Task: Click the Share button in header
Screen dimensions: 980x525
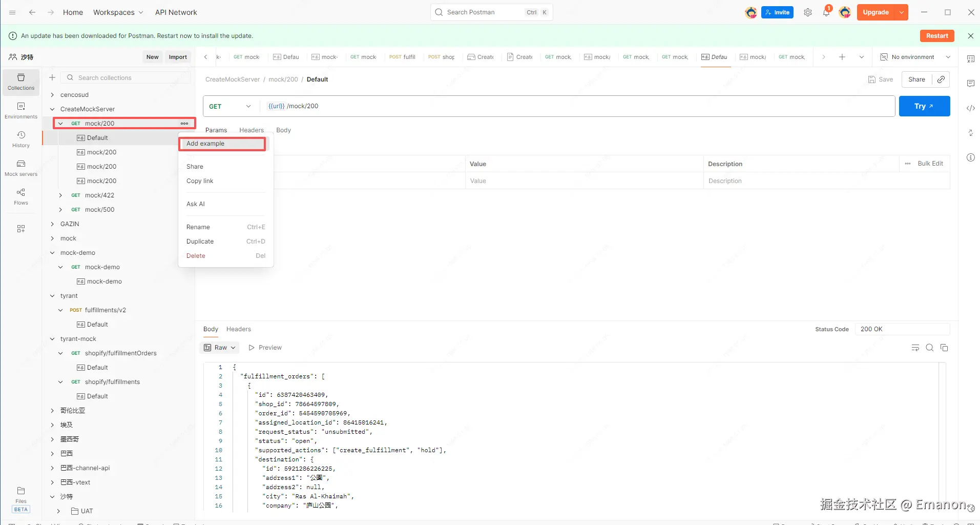Action: (916, 79)
